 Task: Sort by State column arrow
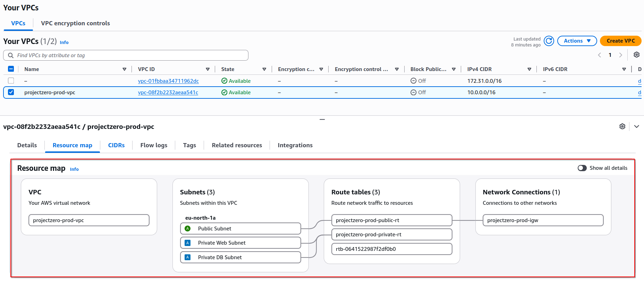tap(264, 69)
